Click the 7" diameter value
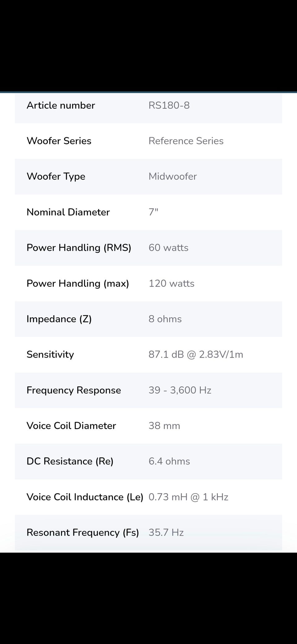 tap(153, 212)
